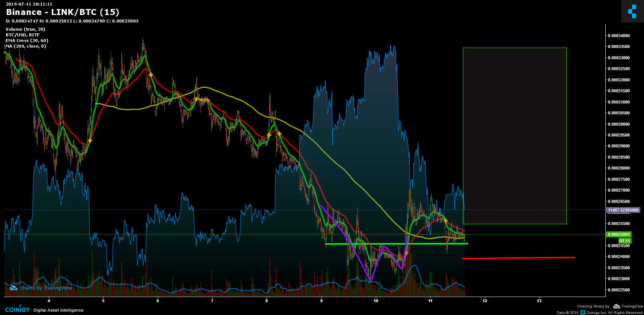The image size is (644, 315).
Task: Select the BTC/USD, BITF indicator legend
Action: tap(23, 35)
